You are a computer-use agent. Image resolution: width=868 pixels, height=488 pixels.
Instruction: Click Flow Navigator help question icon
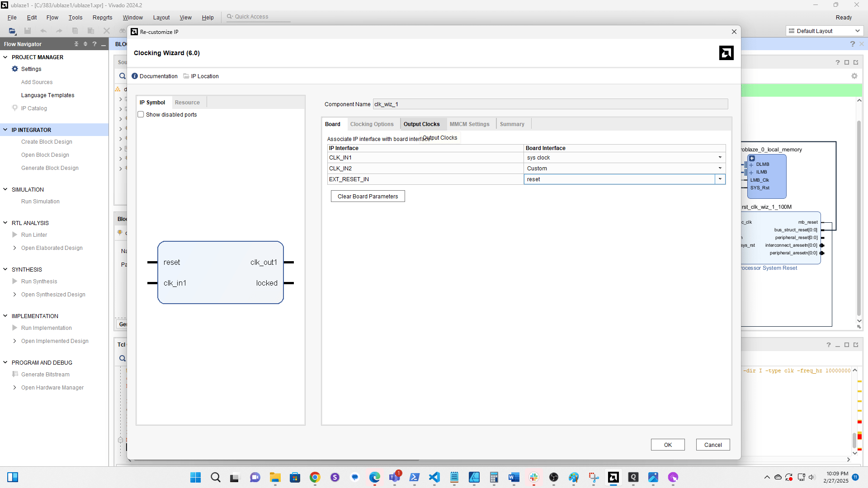tap(94, 44)
